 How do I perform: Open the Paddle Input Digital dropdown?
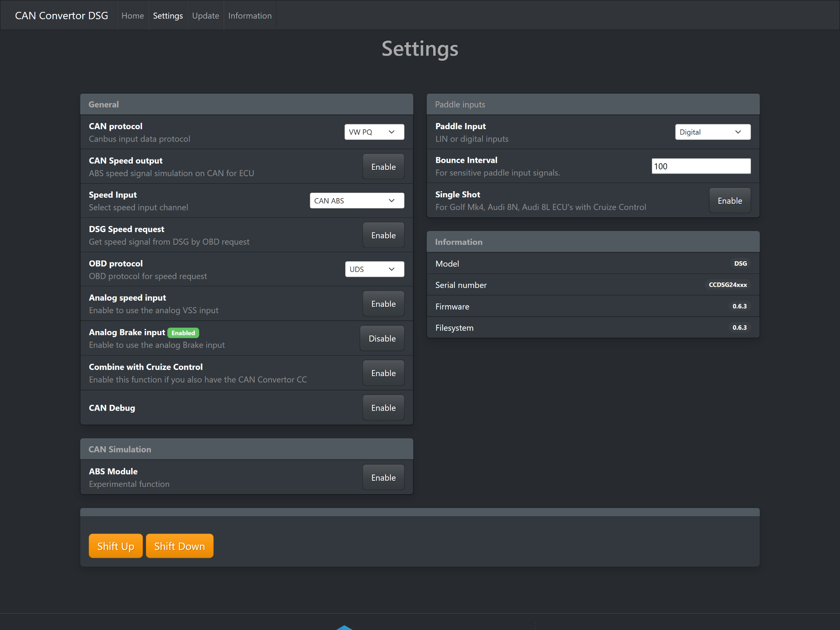(713, 132)
